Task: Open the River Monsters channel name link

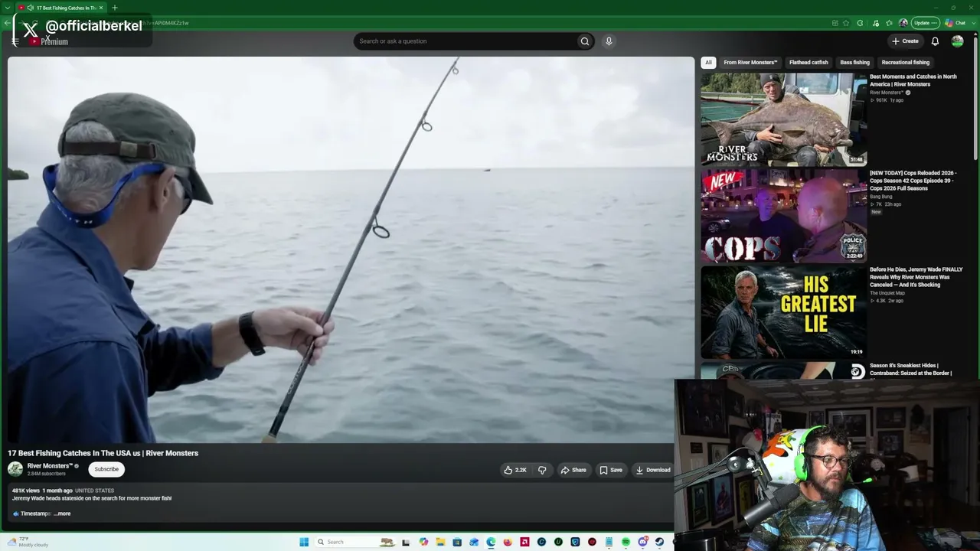Action: [x=50, y=466]
